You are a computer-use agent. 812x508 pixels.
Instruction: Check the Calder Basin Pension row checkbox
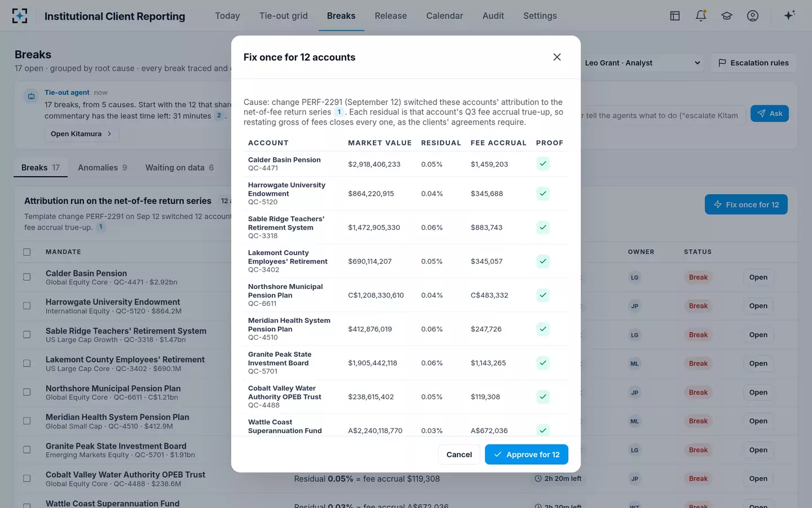(27, 277)
